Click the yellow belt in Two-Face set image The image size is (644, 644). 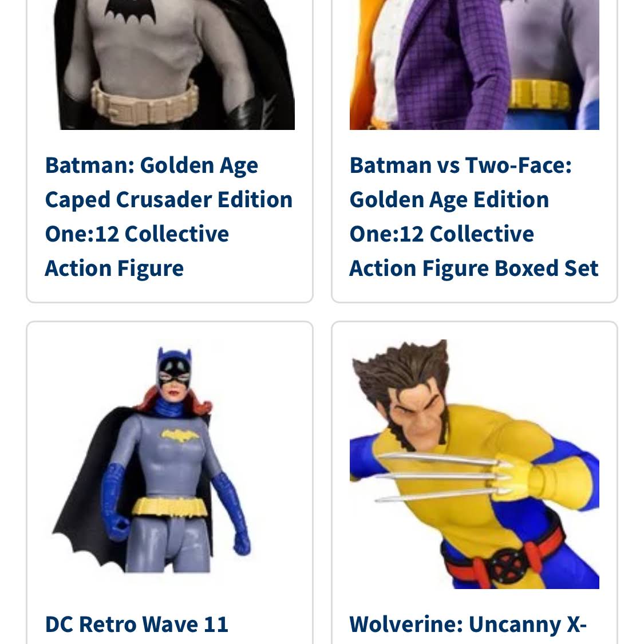click(x=539, y=94)
